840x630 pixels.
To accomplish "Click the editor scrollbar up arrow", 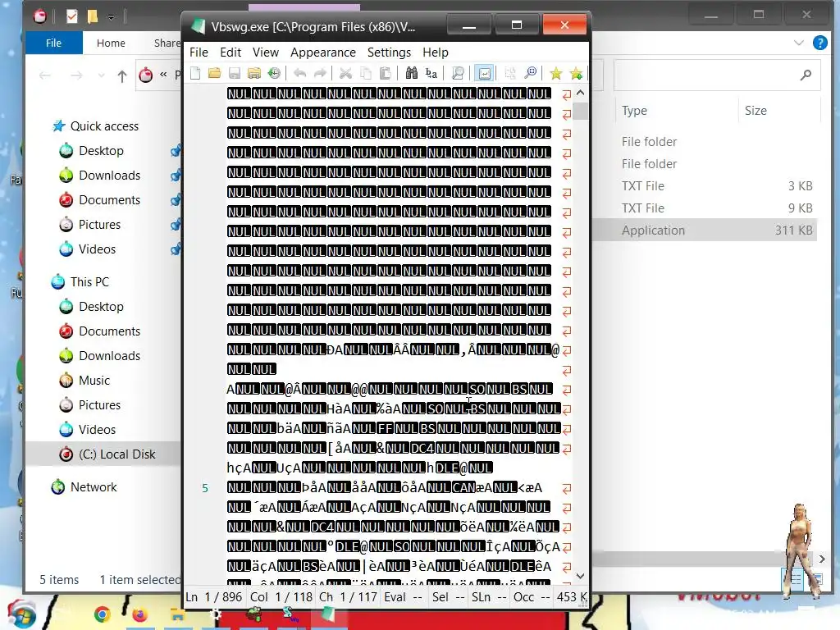I will 580,93.
